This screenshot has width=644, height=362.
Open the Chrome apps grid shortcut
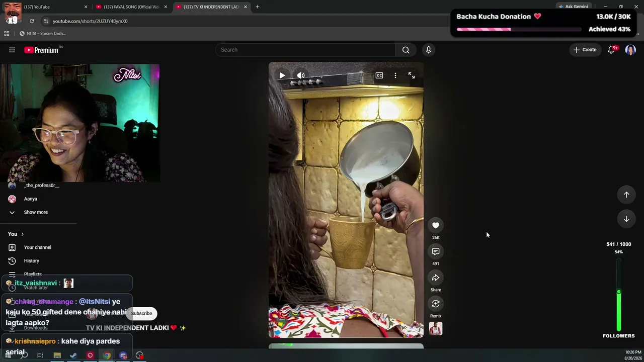coord(7,34)
